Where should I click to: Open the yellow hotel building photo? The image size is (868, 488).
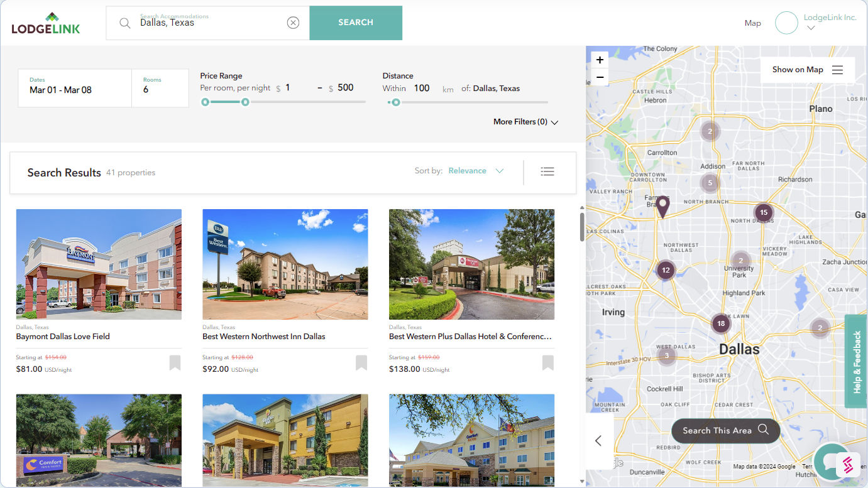(x=285, y=440)
